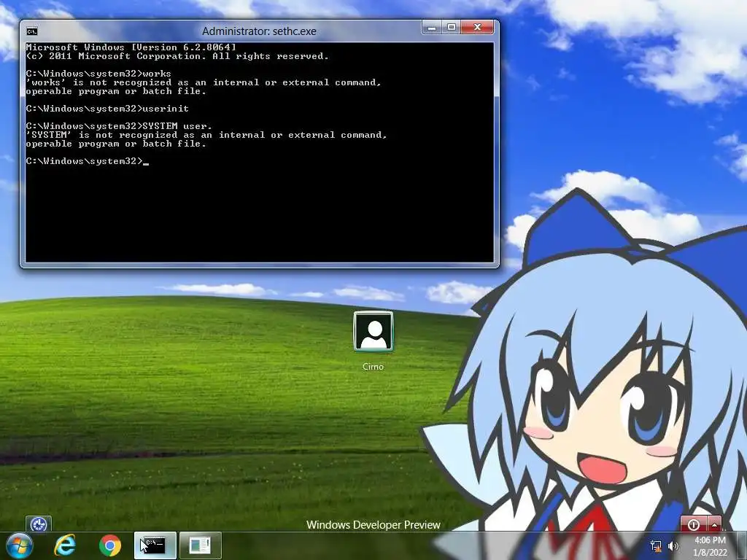Click the 'C:\Windows\system32>works' line

pyautogui.click(x=98, y=74)
